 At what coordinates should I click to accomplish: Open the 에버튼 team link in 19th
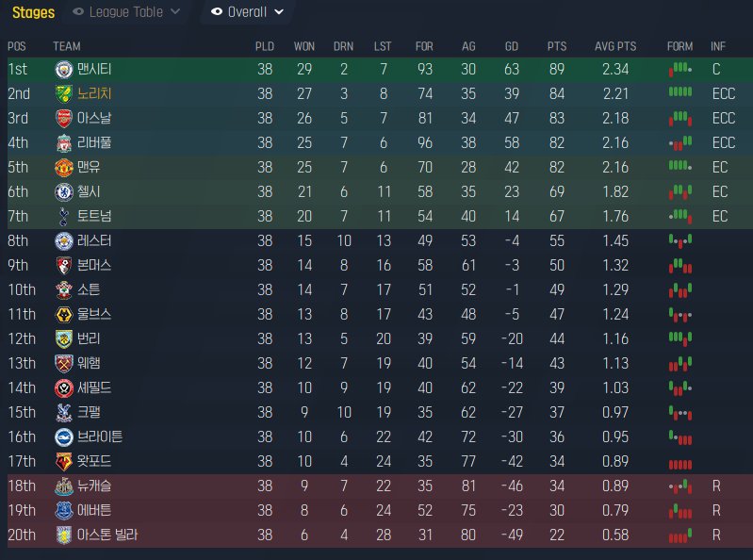pyautogui.click(x=94, y=510)
